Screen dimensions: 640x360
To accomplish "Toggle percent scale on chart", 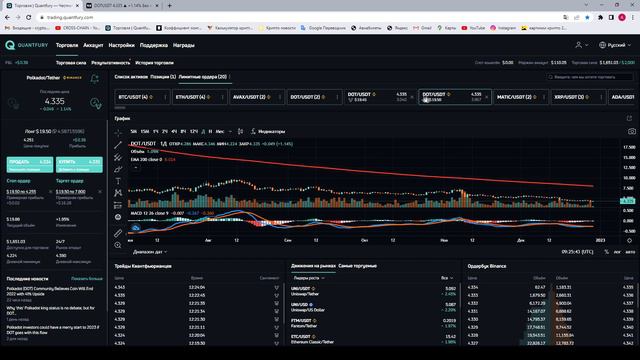I will click(x=607, y=252).
